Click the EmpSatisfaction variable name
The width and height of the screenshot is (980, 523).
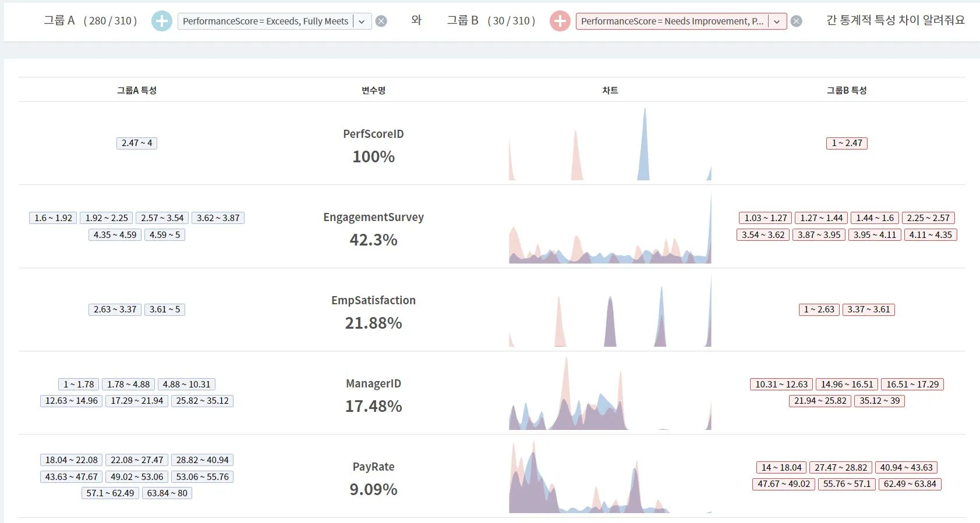coord(373,301)
